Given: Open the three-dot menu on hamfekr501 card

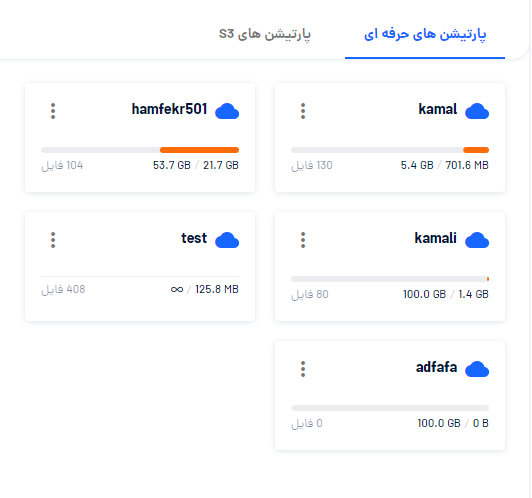Looking at the screenshot, I should (x=53, y=111).
